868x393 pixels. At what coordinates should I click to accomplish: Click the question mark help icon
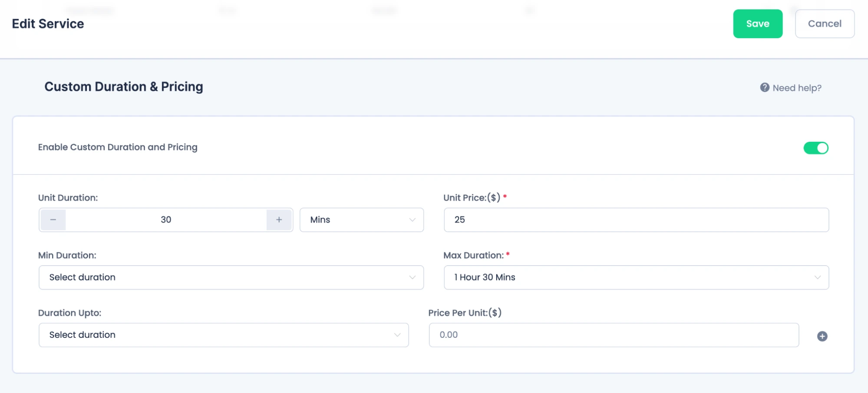[x=765, y=87]
